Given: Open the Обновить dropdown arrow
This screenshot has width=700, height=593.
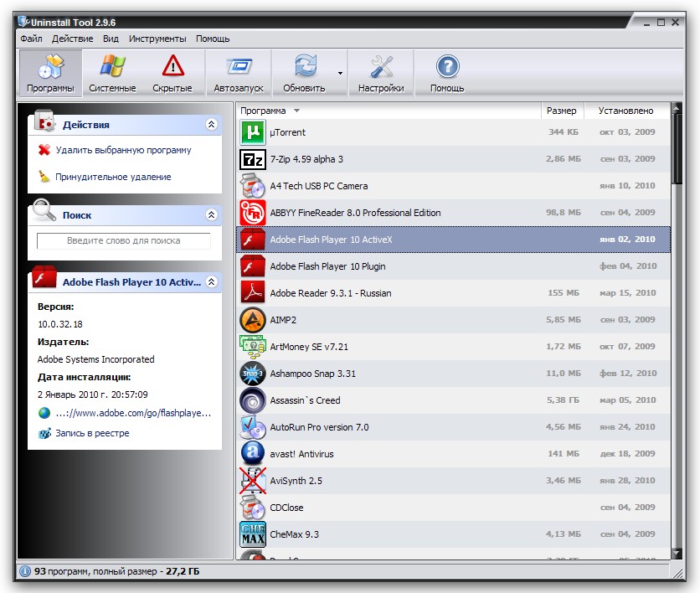Looking at the screenshot, I should [x=340, y=73].
